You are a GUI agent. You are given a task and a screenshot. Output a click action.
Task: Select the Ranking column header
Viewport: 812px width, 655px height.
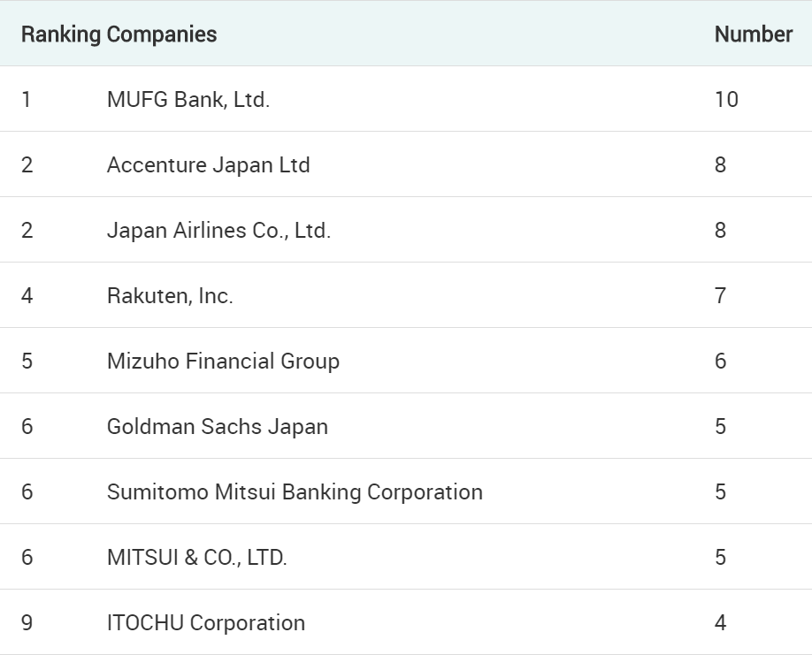click(x=60, y=34)
